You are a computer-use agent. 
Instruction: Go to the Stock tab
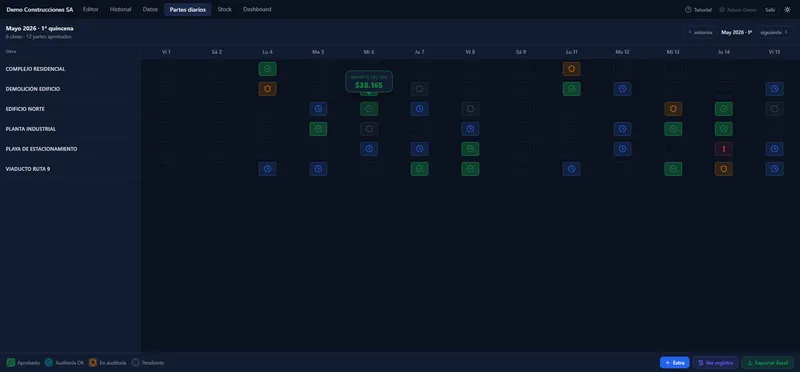(224, 9)
